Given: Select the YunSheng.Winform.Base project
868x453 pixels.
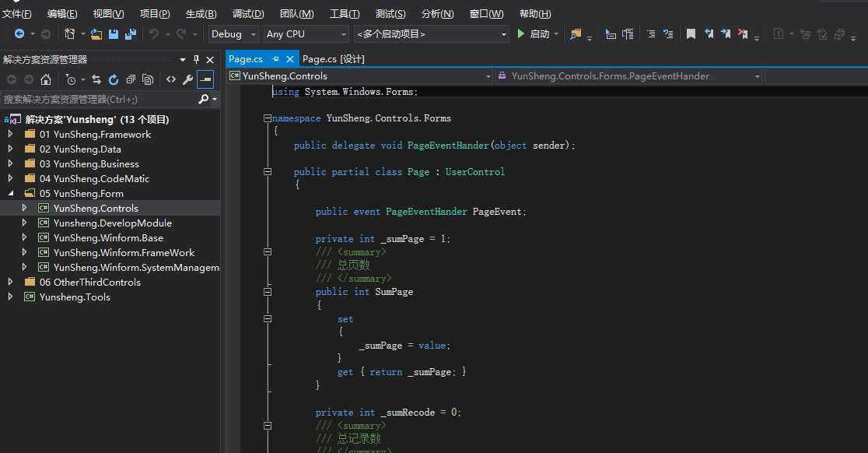Looking at the screenshot, I should coord(109,237).
